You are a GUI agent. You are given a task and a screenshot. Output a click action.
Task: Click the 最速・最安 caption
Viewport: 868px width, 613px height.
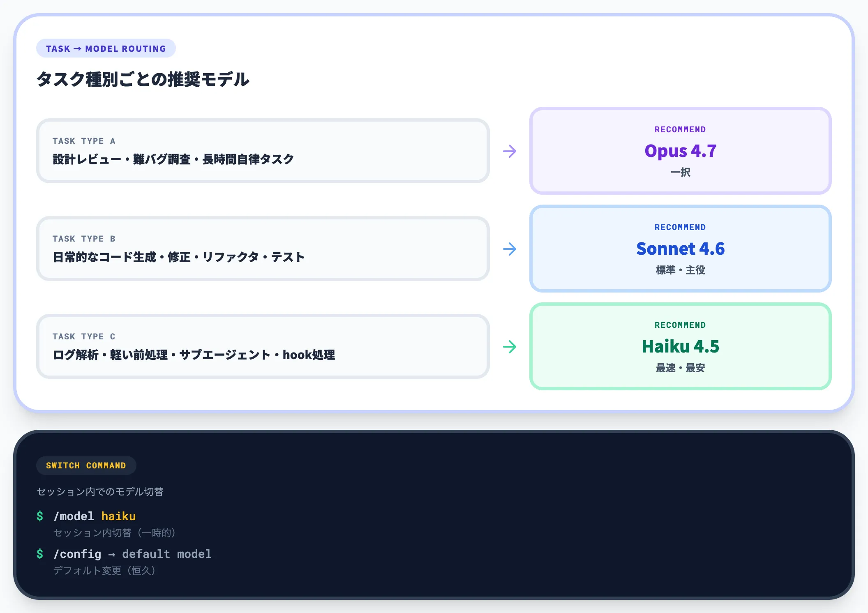pos(680,368)
